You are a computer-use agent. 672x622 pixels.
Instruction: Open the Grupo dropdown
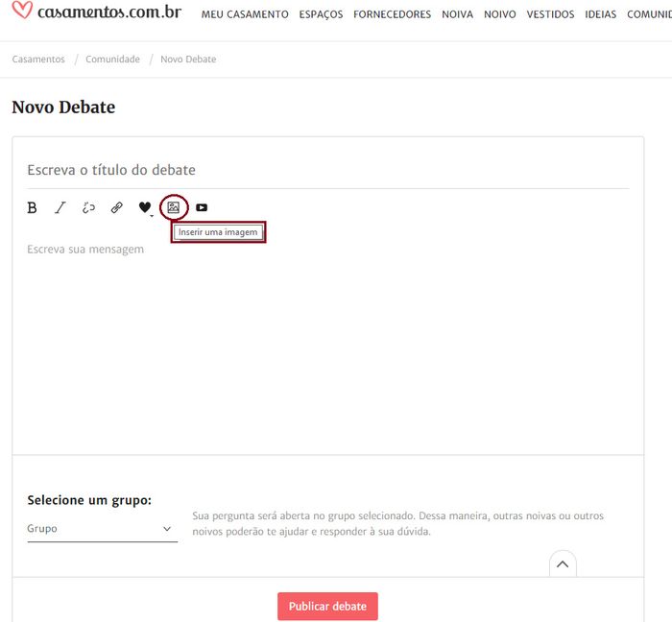103,529
